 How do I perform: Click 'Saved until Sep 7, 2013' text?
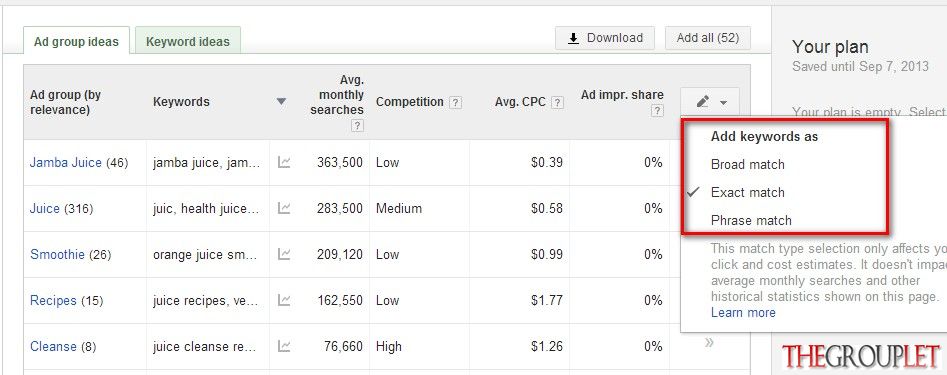(860, 66)
